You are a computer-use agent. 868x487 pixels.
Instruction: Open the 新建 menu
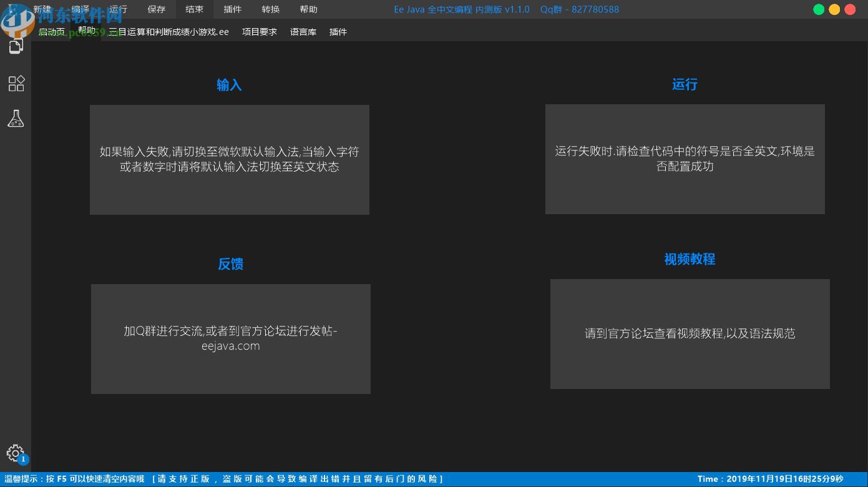[41, 9]
